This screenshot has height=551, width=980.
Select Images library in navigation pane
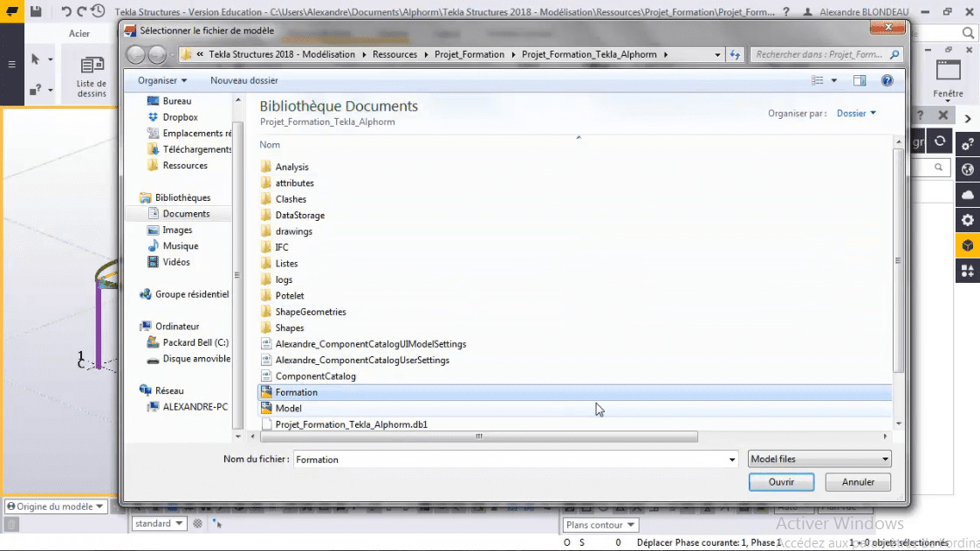pyautogui.click(x=177, y=231)
